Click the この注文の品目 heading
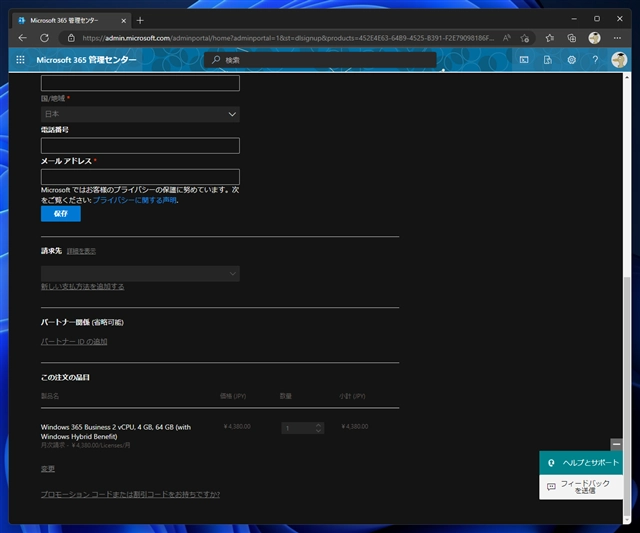 65,378
